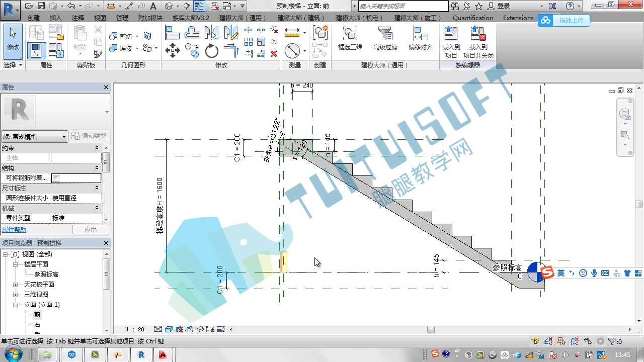Click the Aligned Dimension tool in measure panel
644x362 pixels.
point(292,33)
